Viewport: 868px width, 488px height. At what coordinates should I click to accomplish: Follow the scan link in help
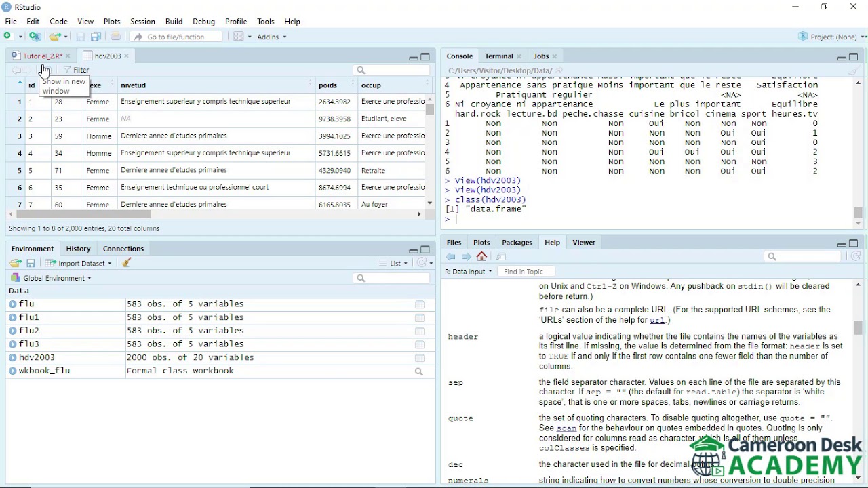tap(566, 428)
